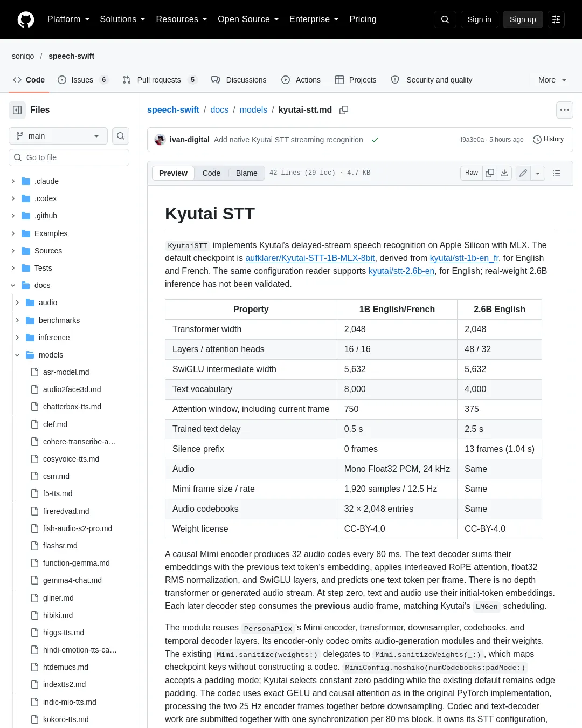Image resolution: width=582 pixels, height=728 pixels.
Task: Open the soniqo owner link
Action: tap(23, 56)
